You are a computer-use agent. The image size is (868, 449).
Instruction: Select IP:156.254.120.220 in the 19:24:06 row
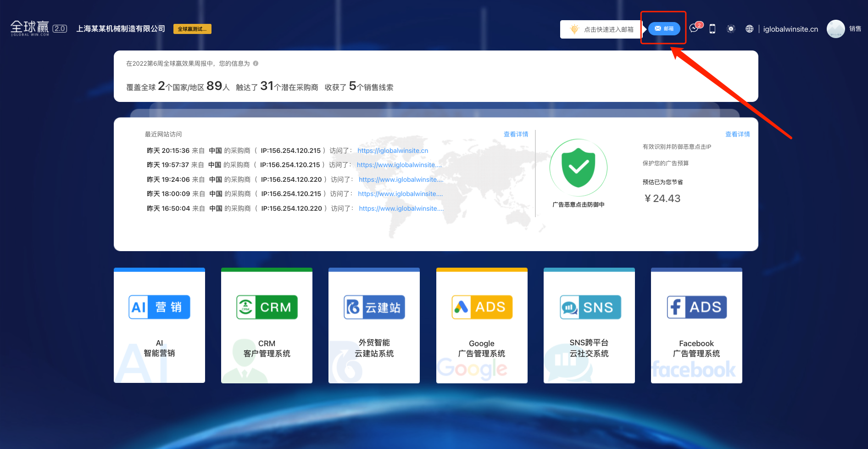pos(291,180)
